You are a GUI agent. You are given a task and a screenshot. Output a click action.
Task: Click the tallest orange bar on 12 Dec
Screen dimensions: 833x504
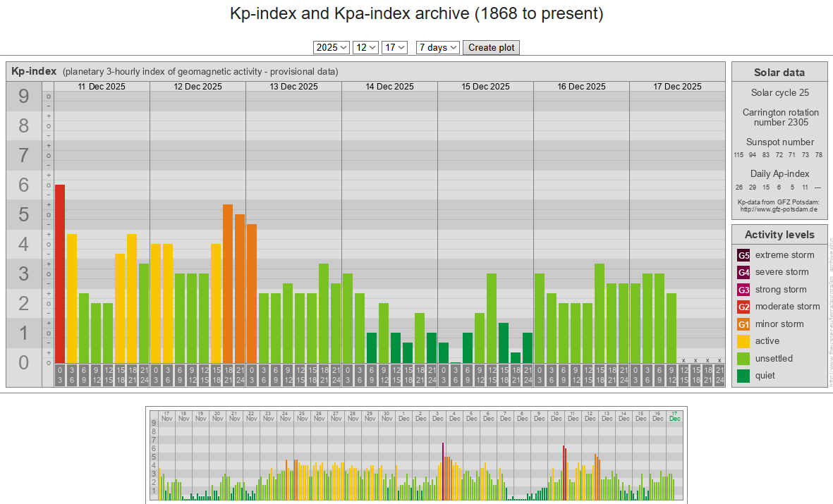(228, 283)
